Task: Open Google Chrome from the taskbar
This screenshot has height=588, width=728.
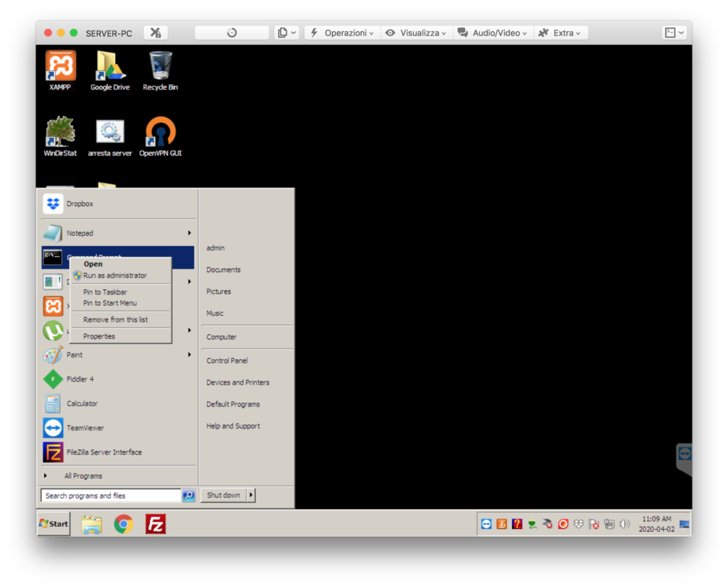Action: [124, 525]
